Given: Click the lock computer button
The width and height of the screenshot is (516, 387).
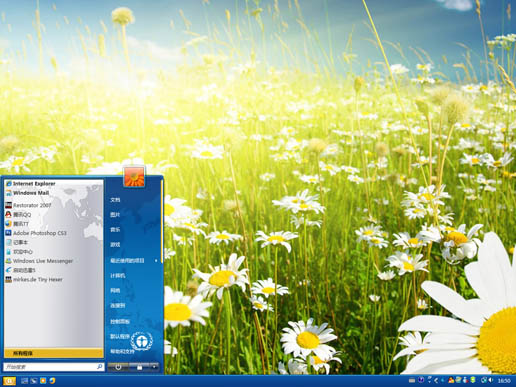Looking at the screenshot, I should point(140,367).
